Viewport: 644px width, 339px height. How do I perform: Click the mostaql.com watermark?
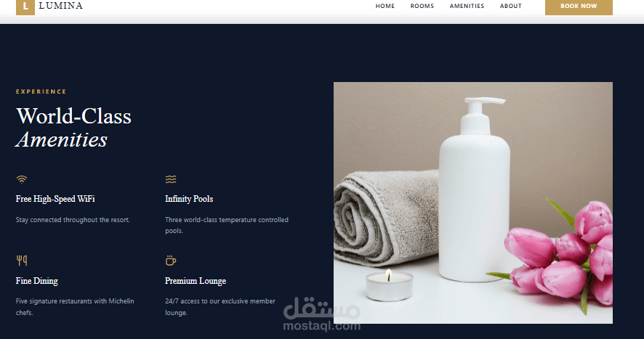(321, 314)
